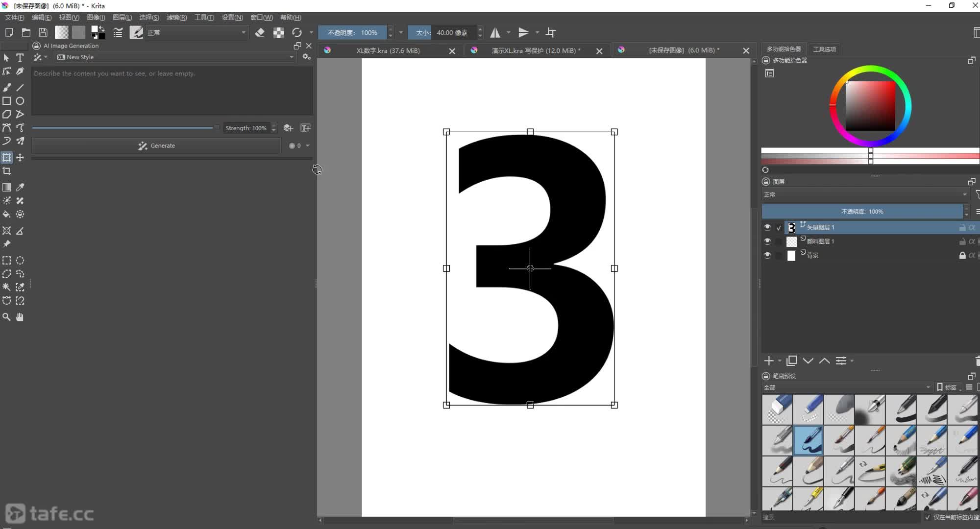Select the Color Sampler eyedropper tool
Screen dimensions: 980x529
click(x=20, y=187)
